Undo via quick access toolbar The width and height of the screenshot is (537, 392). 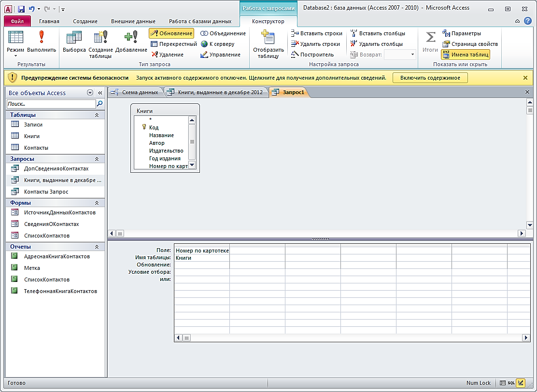(31, 9)
